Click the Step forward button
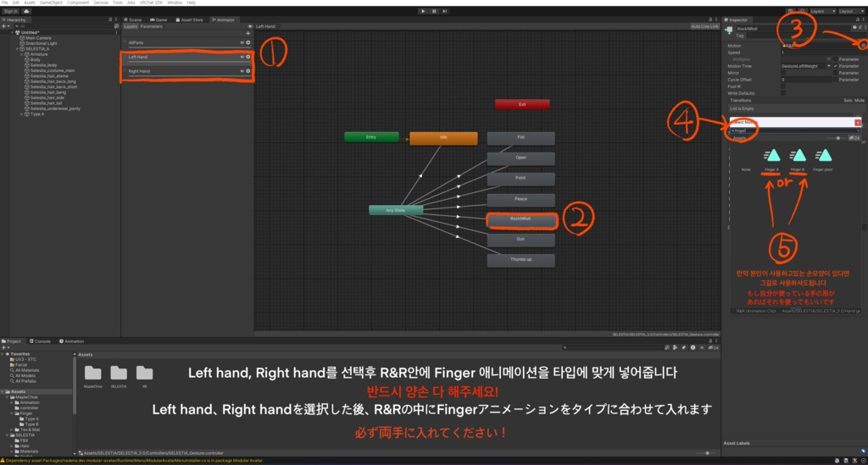 (444, 11)
